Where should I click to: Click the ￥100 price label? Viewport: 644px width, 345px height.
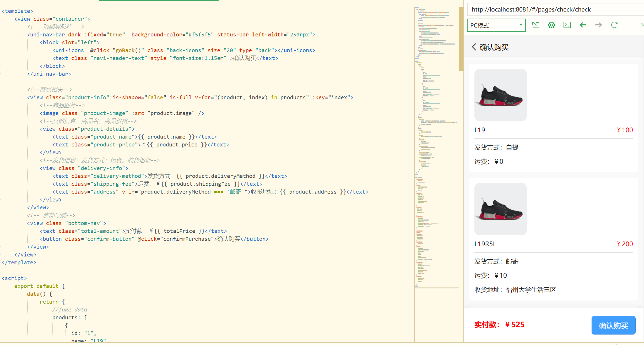pos(625,130)
